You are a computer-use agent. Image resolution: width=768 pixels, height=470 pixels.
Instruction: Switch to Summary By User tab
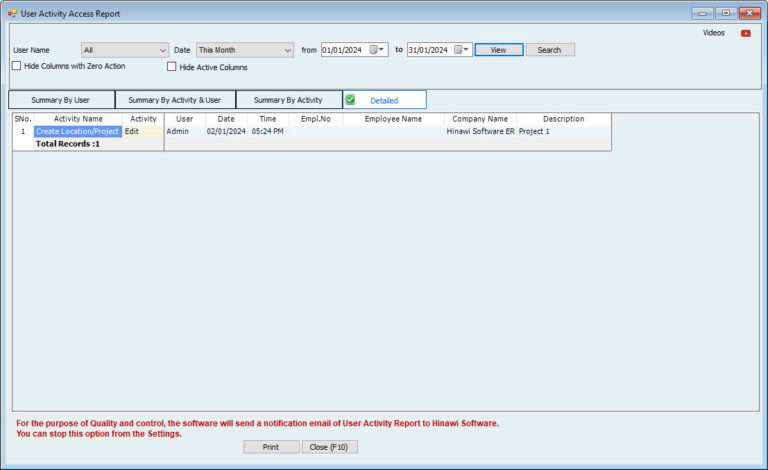61,100
